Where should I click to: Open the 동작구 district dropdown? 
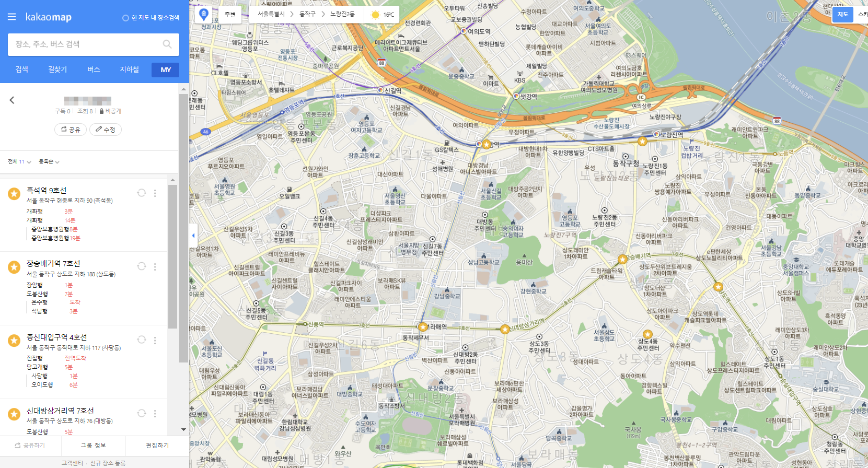tap(307, 14)
